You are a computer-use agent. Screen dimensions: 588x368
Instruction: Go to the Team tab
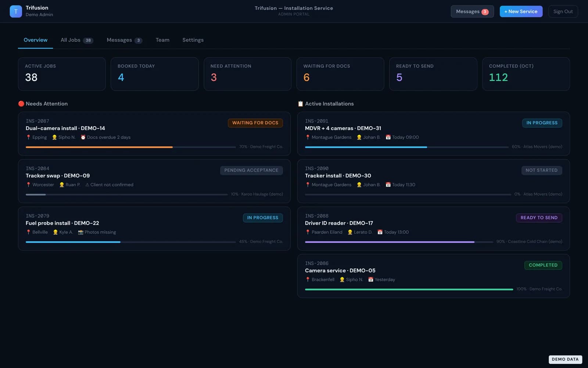[162, 40]
